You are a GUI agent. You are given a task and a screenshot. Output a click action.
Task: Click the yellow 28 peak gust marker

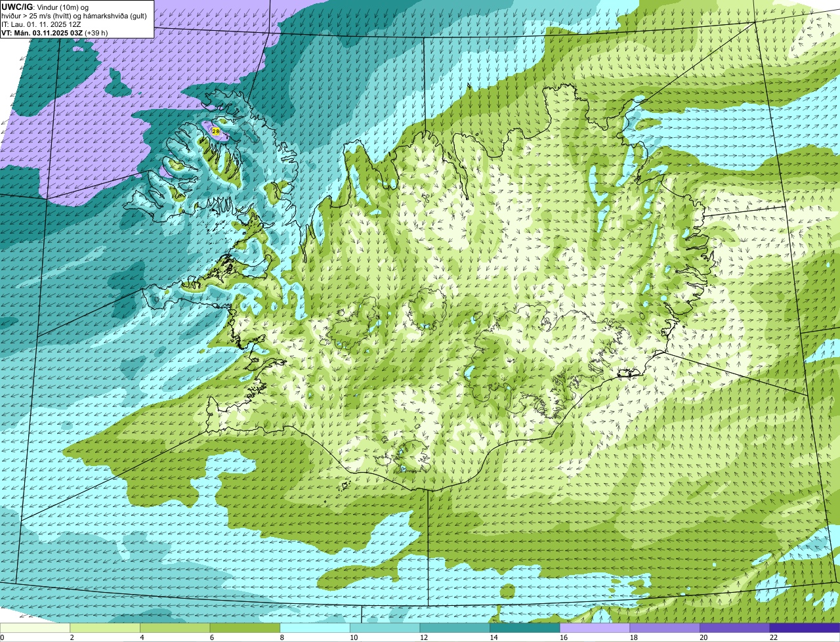click(216, 131)
